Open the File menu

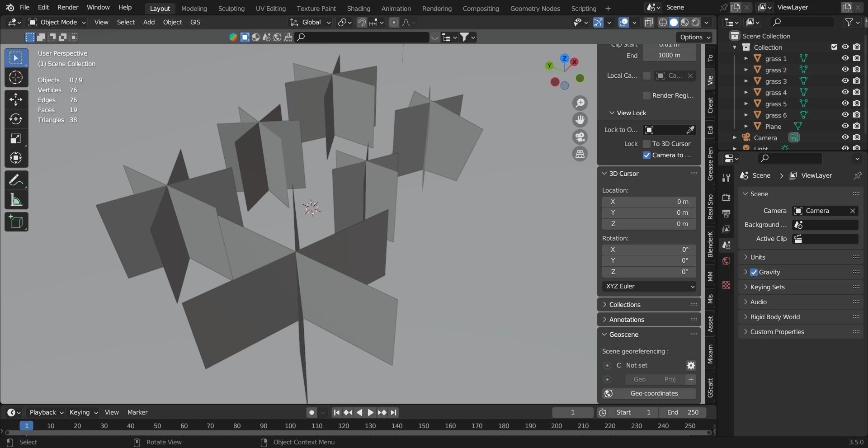pos(24,7)
